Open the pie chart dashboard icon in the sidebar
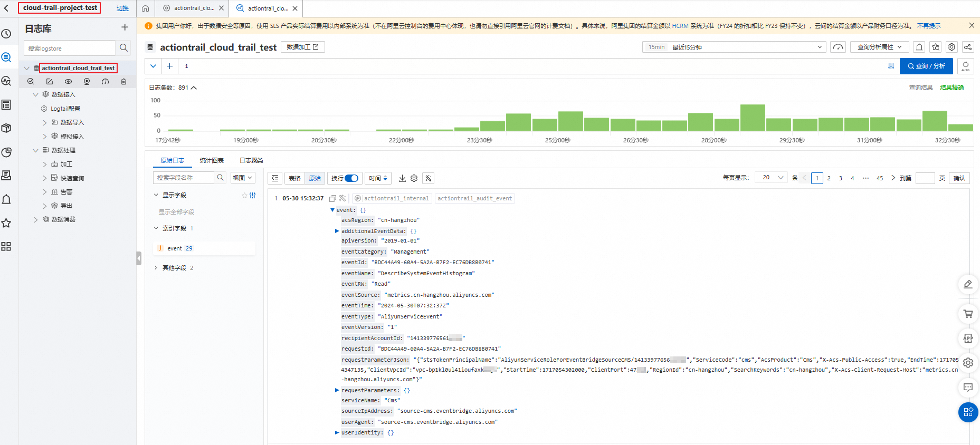Image resolution: width=980 pixels, height=445 pixels. (x=6, y=152)
